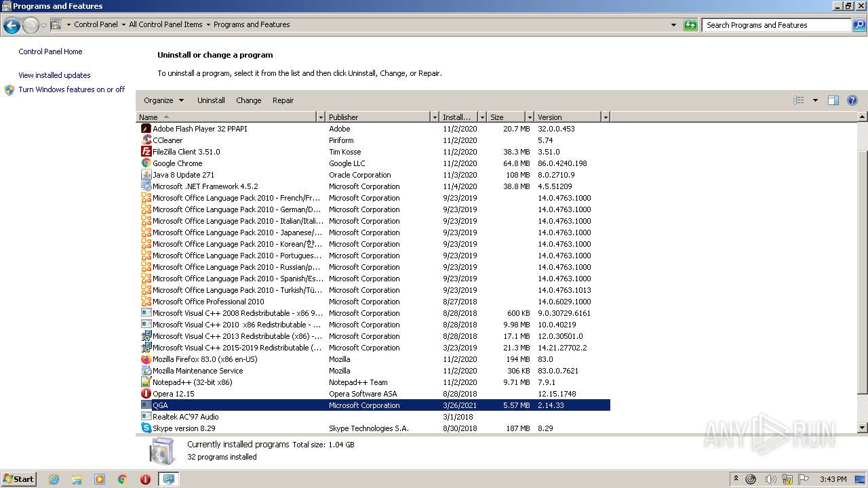Click the Visual C++ 2013 Redistributable icon

point(146,336)
